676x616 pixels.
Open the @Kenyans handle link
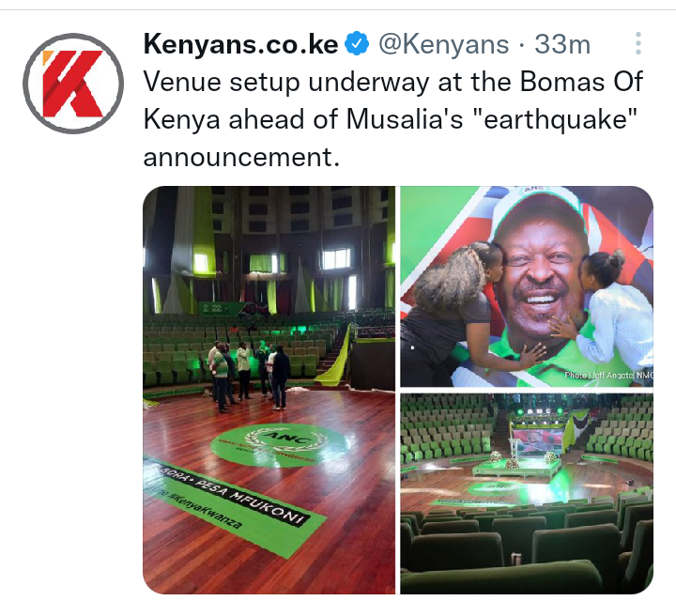pos(443,44)
